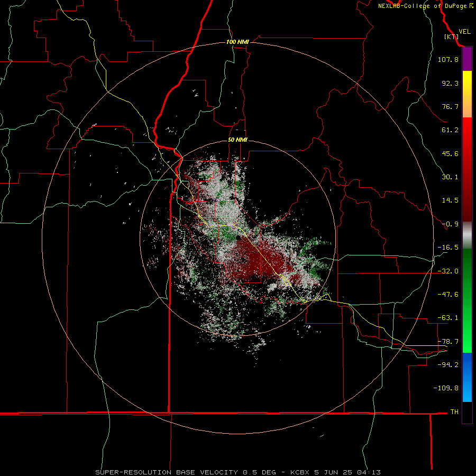This screenshot has height=476, width=476.
Task: Click the purple segment of the color bar
Action: (x=467, y=59)
